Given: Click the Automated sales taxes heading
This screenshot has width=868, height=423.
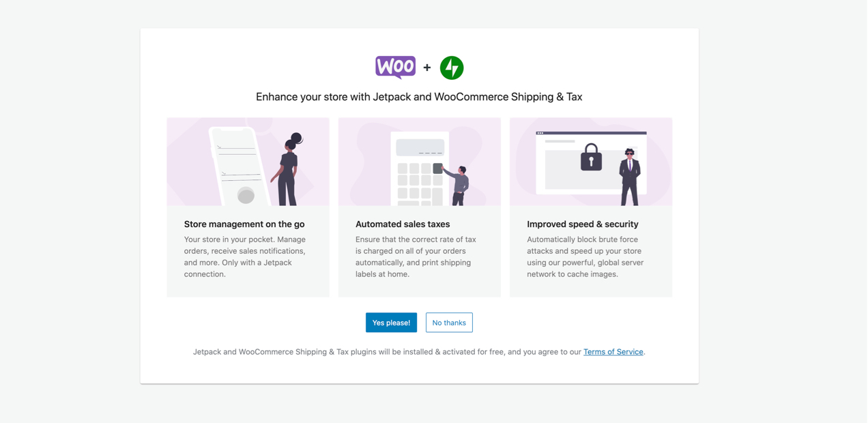Looking at the screenshot, I should tap(403, 224).
